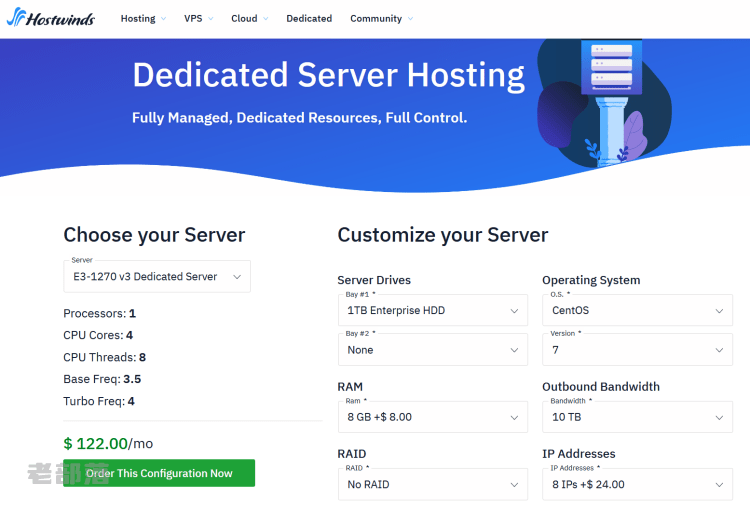Open the VPS menu

pos(193,19)
